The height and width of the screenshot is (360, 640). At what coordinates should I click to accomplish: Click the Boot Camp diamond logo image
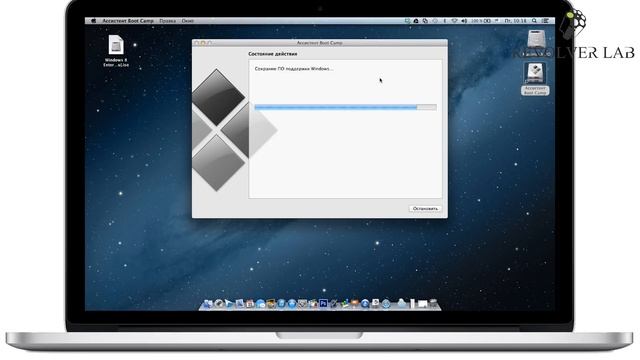[235, 130]
